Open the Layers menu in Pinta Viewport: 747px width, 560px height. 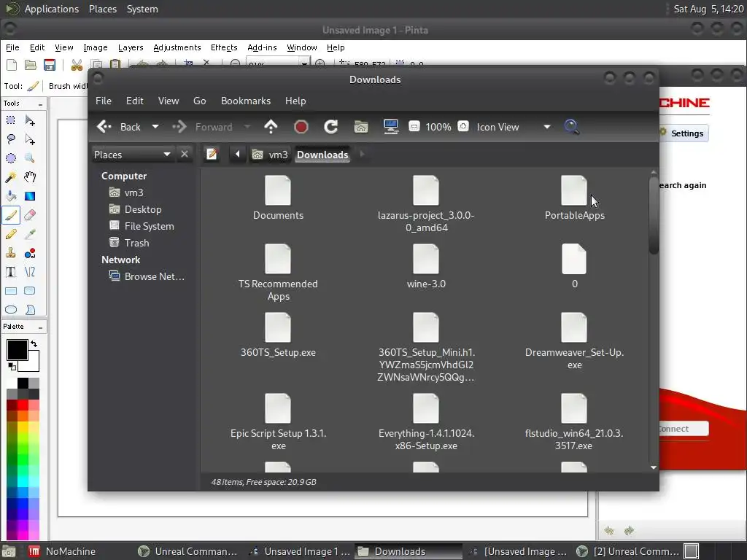pos(131,47)
